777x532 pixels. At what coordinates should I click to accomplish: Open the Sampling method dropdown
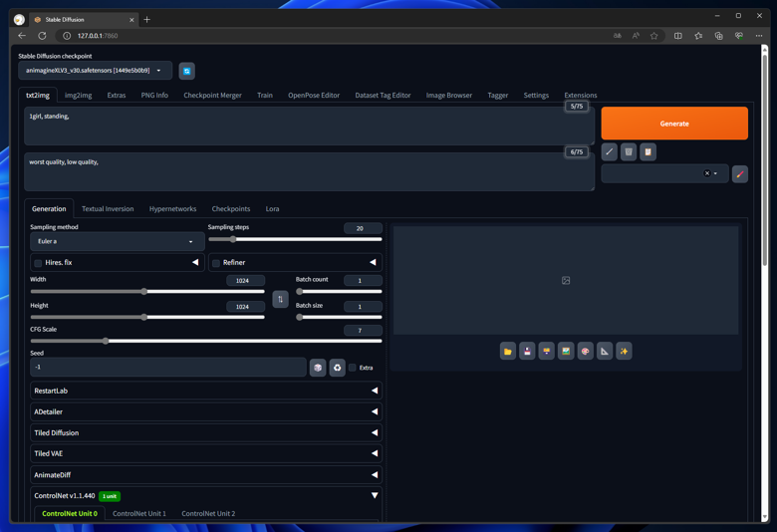(117, 241)
